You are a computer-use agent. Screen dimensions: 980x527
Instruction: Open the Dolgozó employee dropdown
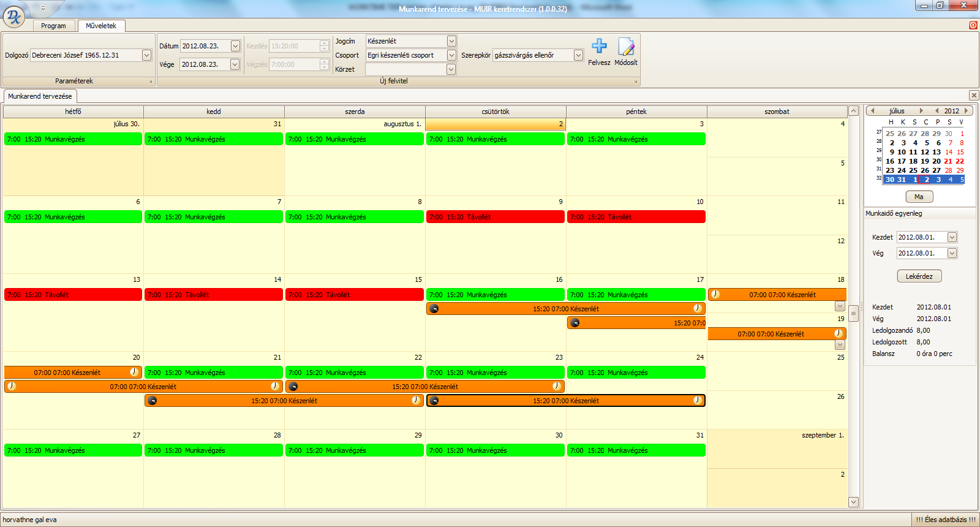[x=146, y=55]
